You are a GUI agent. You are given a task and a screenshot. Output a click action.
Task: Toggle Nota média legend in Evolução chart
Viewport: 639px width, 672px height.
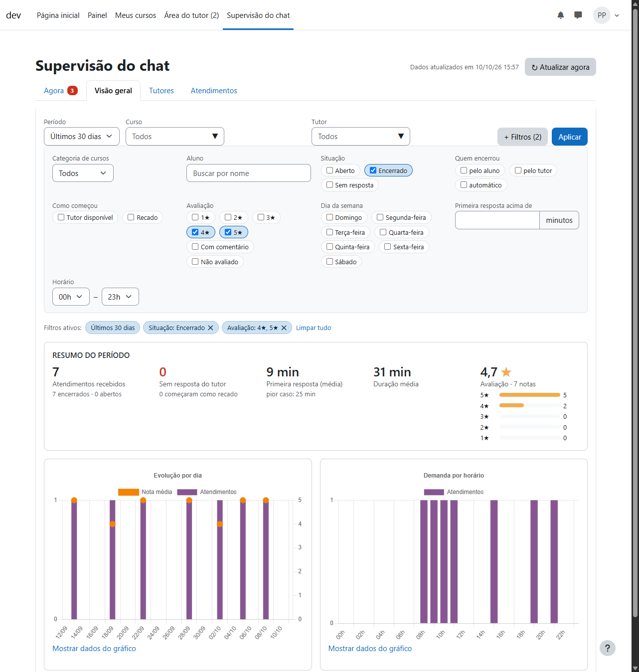(x=145, y=492)
